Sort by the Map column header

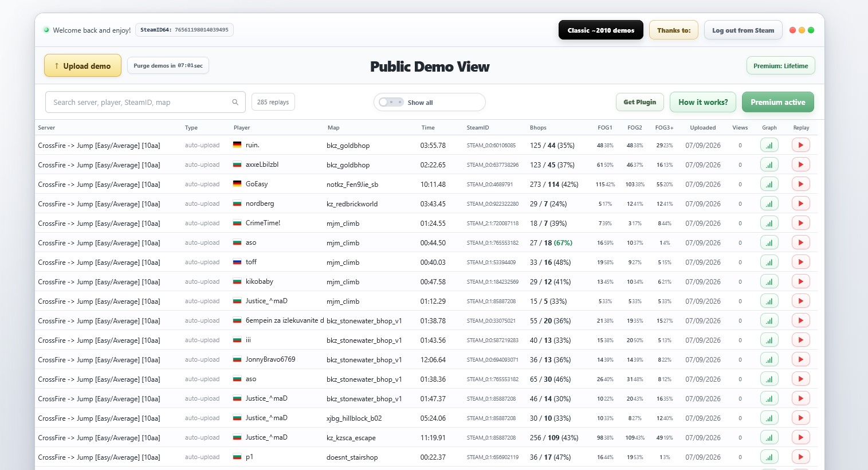(x=333, y=127)
